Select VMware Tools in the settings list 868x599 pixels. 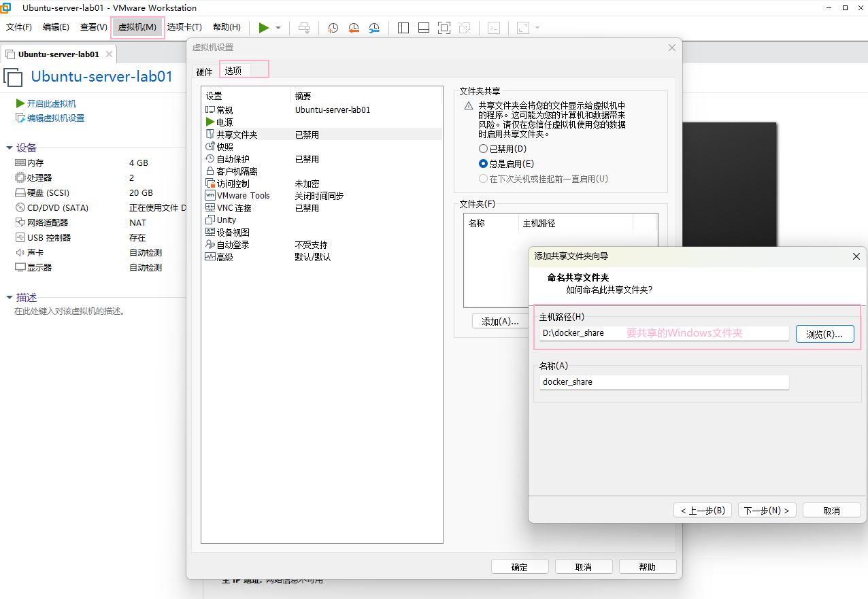pyautogui.click(x=322, y=196)
